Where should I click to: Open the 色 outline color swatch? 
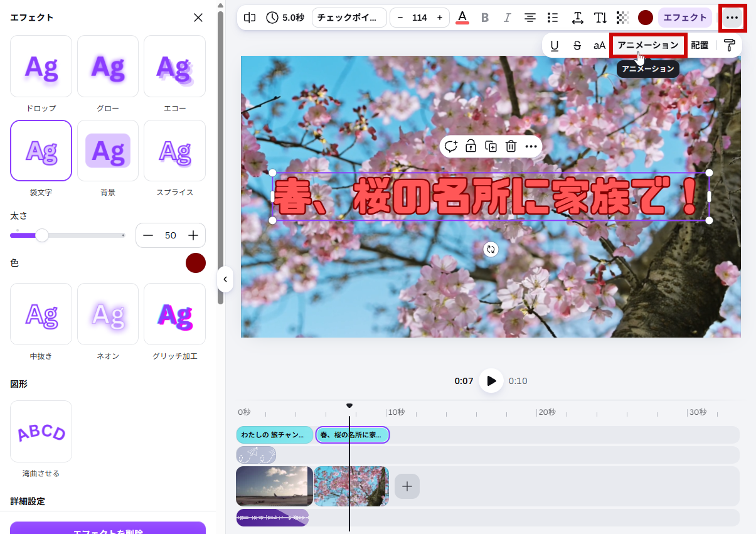(196, 263)
